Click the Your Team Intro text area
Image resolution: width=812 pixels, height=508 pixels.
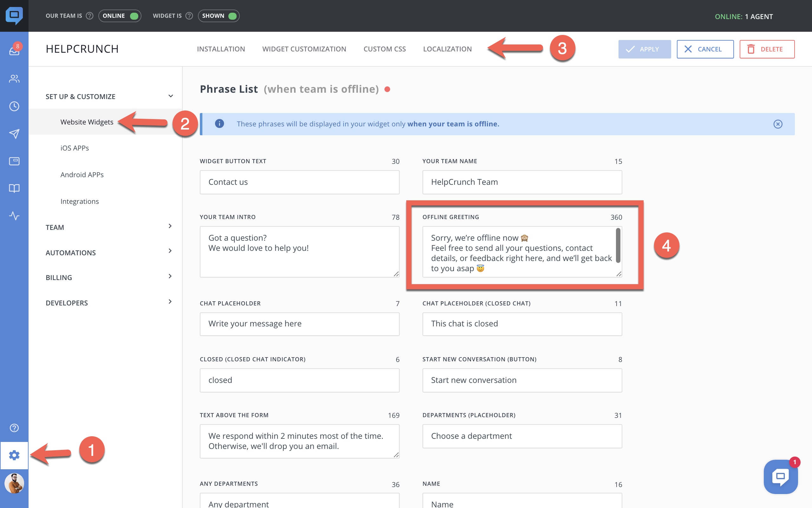(x=299, y=252)
